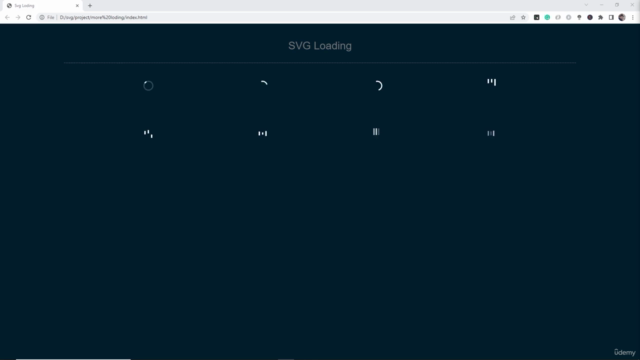
Task: Open the Extensions puzzle piece menu
Action: (x=600, y=18)
